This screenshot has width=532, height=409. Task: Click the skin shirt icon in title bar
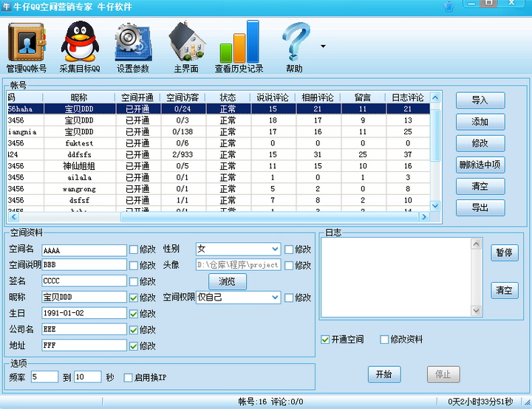449,7
